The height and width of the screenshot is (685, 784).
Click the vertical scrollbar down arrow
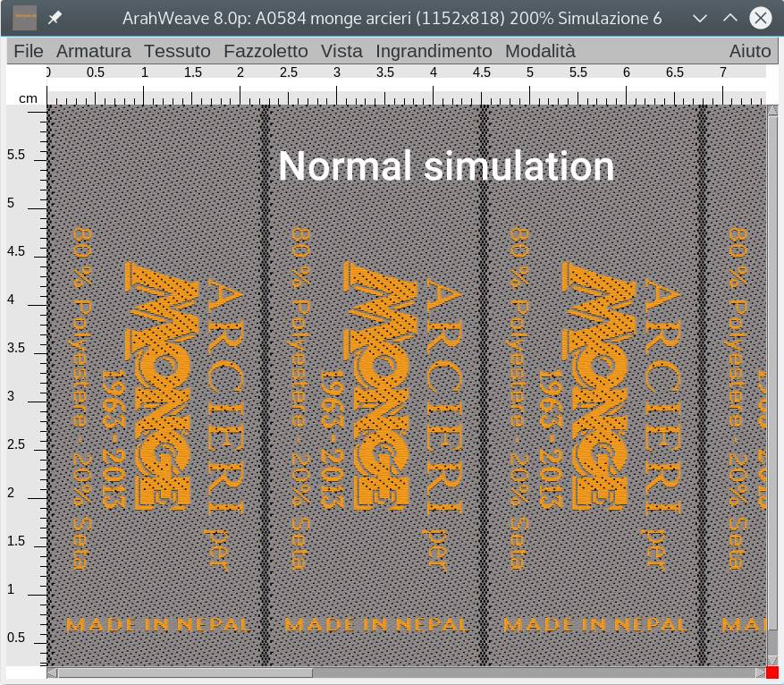772,661
